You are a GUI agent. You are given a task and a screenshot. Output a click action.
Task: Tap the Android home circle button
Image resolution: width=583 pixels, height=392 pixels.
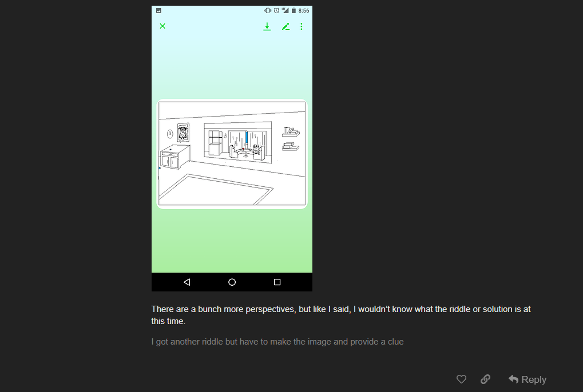pos(232,282)
